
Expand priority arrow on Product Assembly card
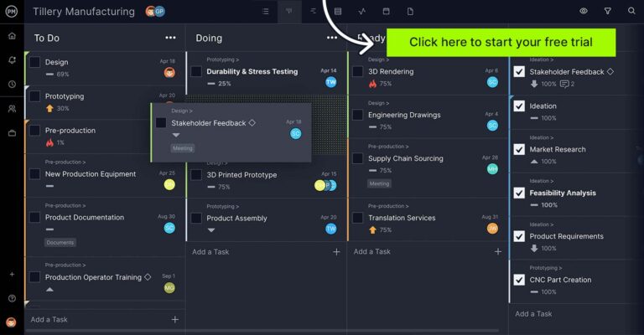pos(211,230)
